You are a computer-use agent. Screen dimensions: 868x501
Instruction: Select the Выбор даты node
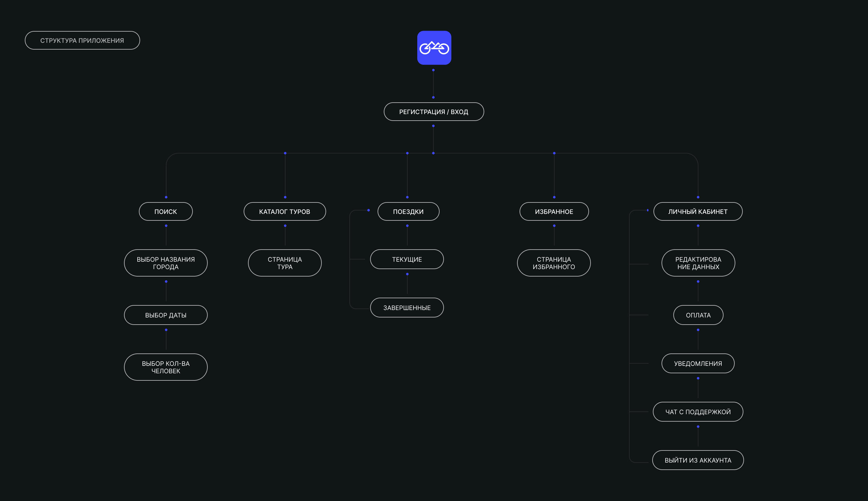click(166, 315)
